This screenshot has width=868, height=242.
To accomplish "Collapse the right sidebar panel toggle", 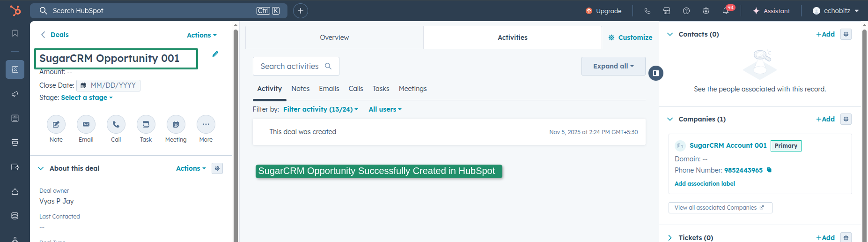I will point(656,73).
